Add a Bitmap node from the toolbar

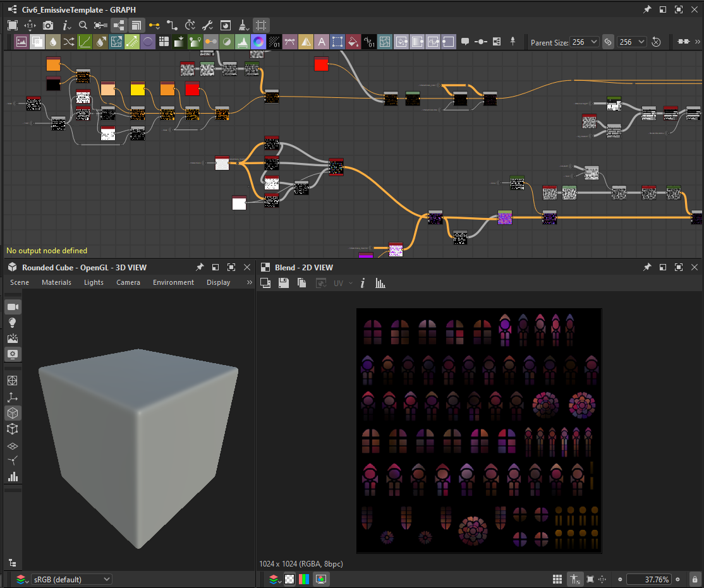point(21,42)
